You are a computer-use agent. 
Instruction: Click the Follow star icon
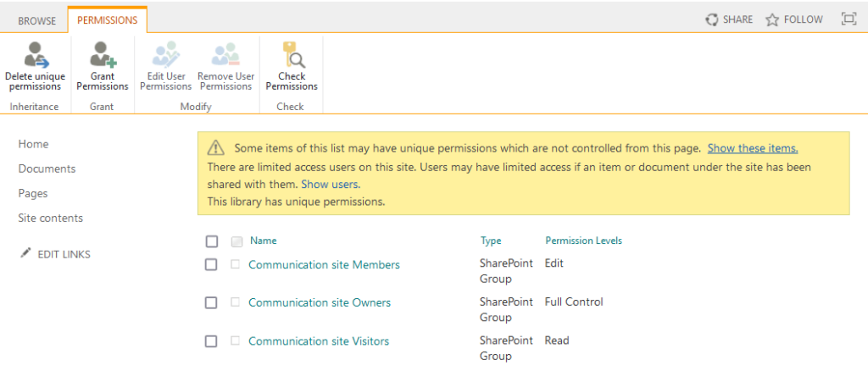point(772,19)
